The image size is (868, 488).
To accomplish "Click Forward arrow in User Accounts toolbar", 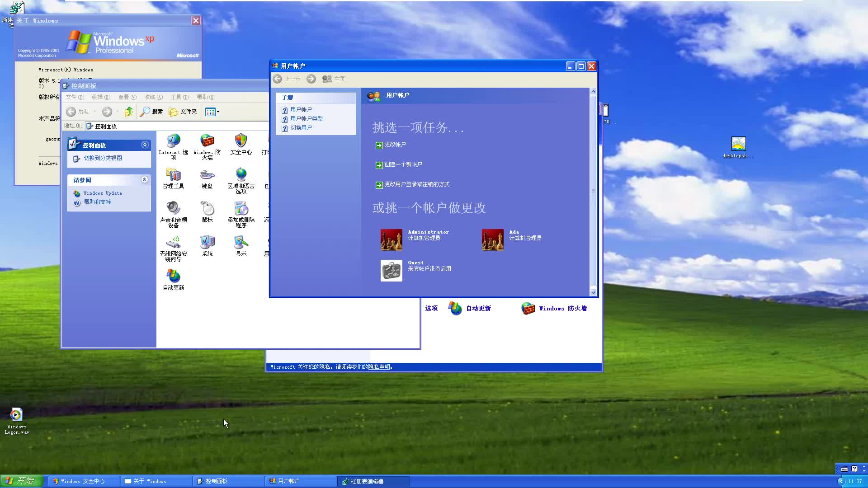I will tap(311, 79).
